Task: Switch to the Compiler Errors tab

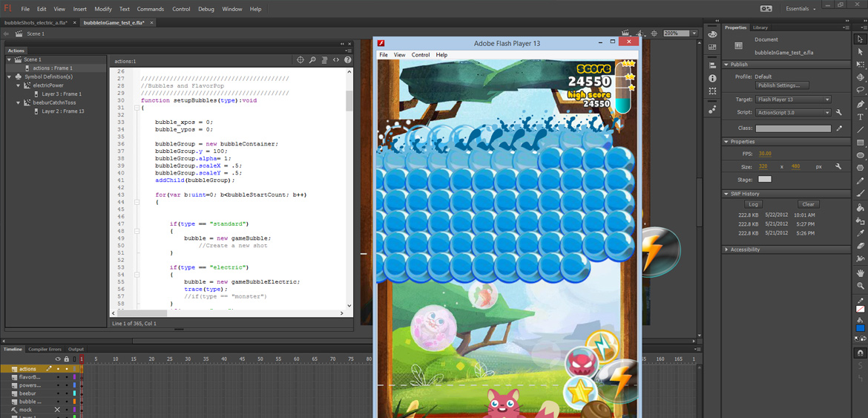Action: click(x=45, y=349)
